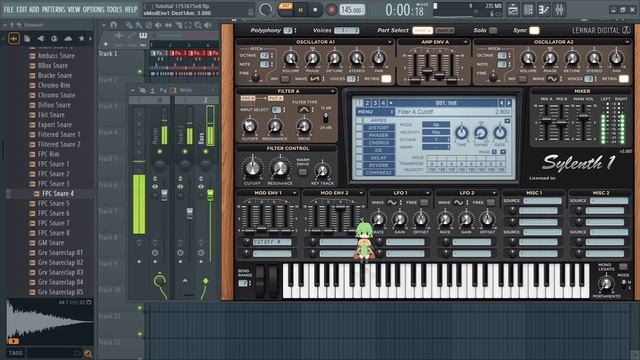Toggle the Sylenth1 Sync button
This screenshot has height=360, width=640.
coord(534,30)
